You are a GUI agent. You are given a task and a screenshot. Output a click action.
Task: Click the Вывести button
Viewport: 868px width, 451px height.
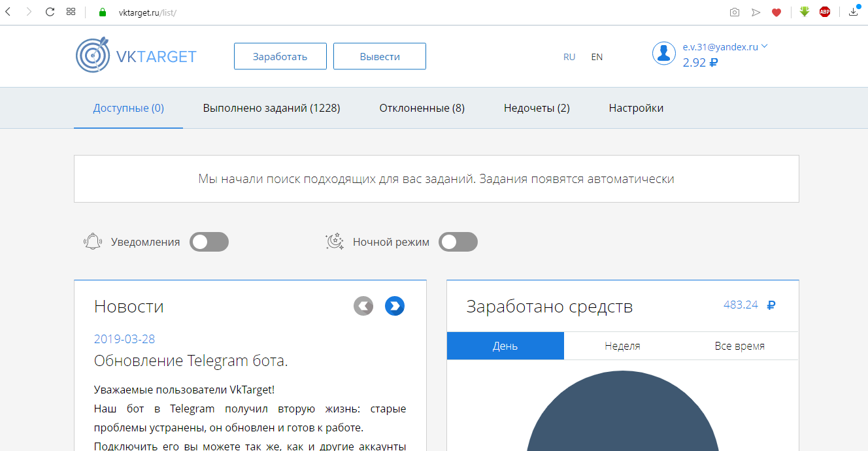click(x=380, y=56)
